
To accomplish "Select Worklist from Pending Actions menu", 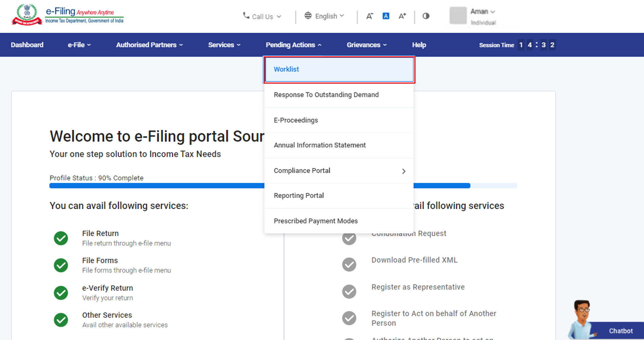I will pyautogui.click(x=286, y=69).
